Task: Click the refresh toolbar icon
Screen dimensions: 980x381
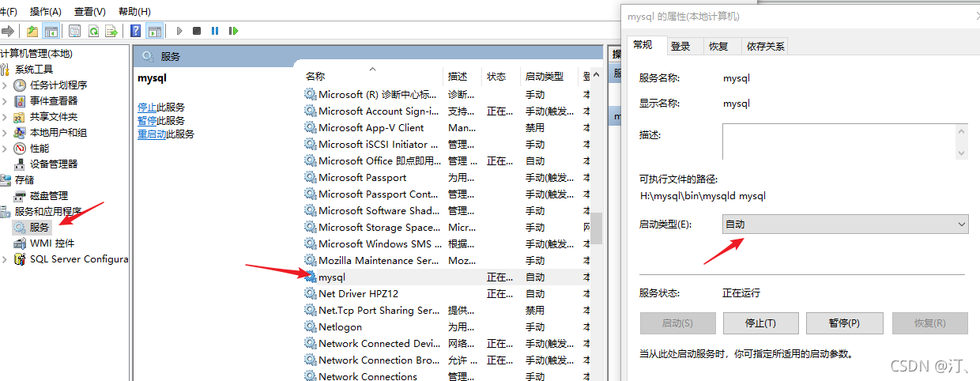Action: 93,31
